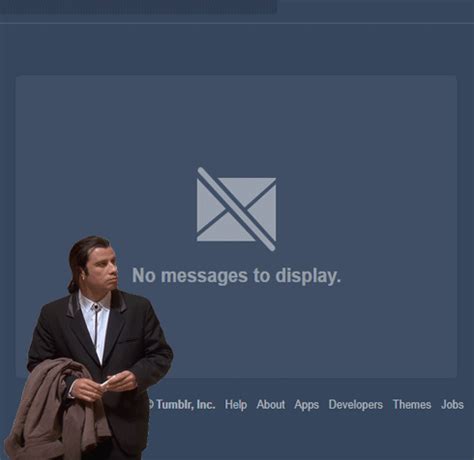The width and height of the screenshot is (474, 460).
Task: Open the Help footer link
Action: [236, 405]
